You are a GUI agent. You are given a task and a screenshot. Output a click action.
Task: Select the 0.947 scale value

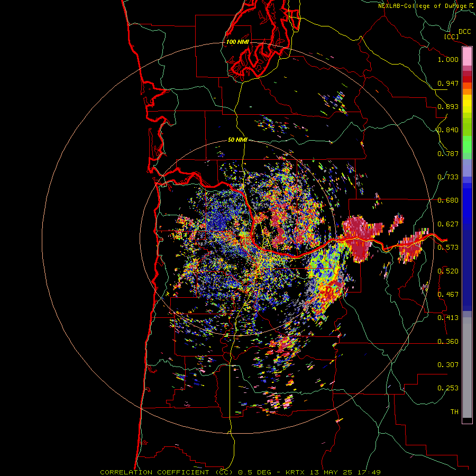pyautogui.click(x=448, y=83)
